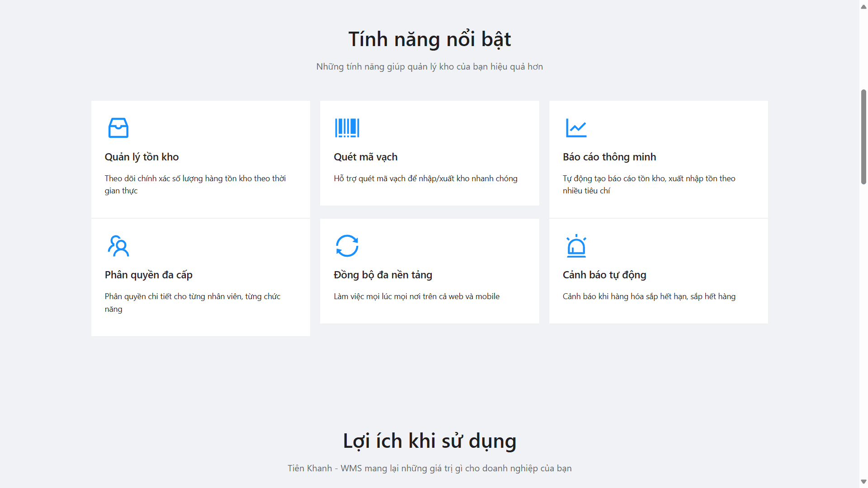This screenshot has height=488, width=868.
Task: Click the scrollbar down arrow
Action: pos(863,482)
